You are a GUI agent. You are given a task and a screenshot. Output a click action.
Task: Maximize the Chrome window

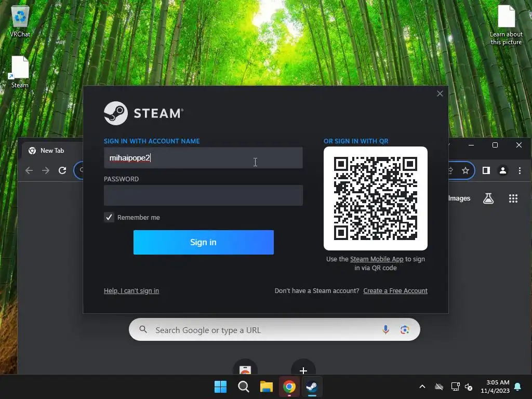[x=495, y=145]
